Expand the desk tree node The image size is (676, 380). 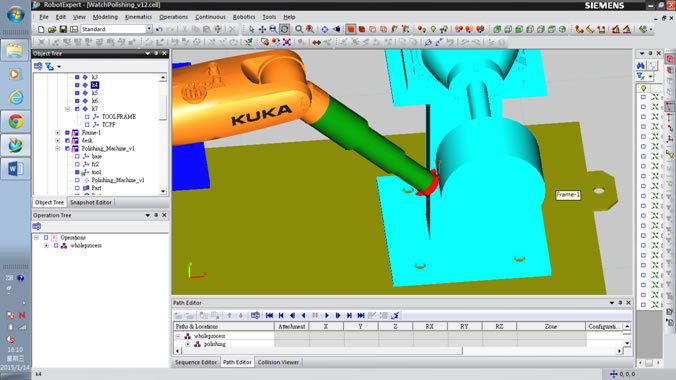click(x=57, y=141)
